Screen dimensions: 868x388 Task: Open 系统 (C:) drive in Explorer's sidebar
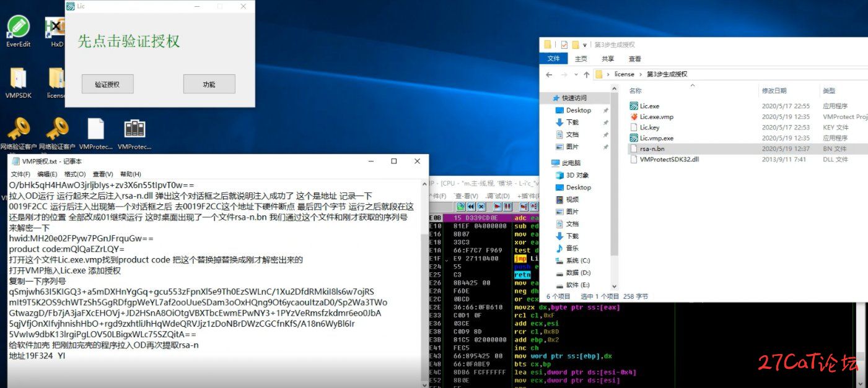click(572, 261)
